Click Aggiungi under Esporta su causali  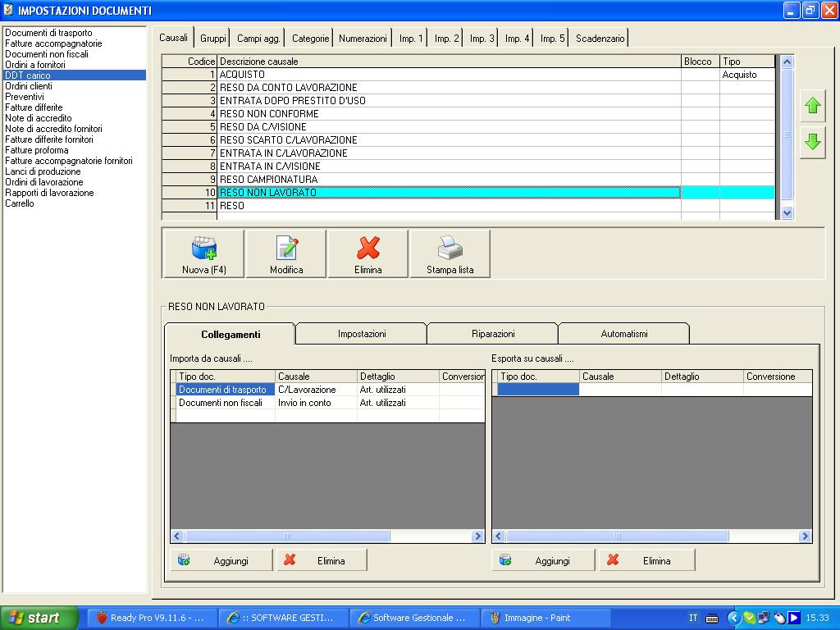pos(542,560)
